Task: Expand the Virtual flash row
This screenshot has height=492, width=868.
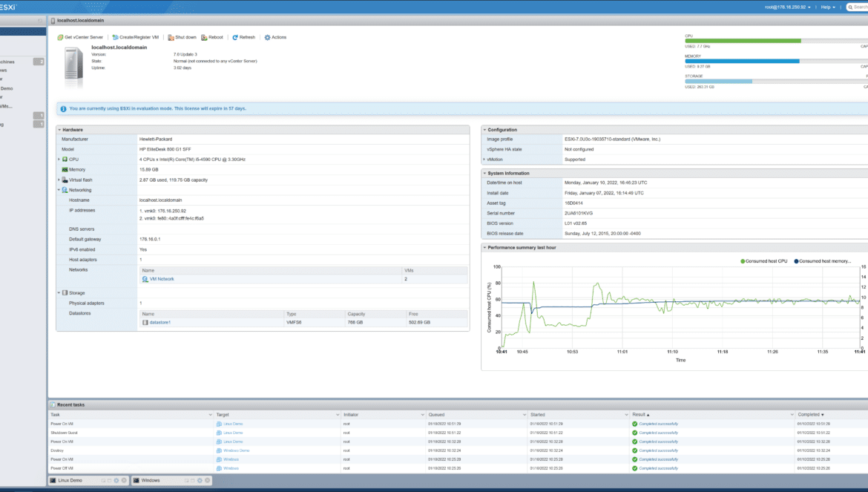Action: click(59, 180)
